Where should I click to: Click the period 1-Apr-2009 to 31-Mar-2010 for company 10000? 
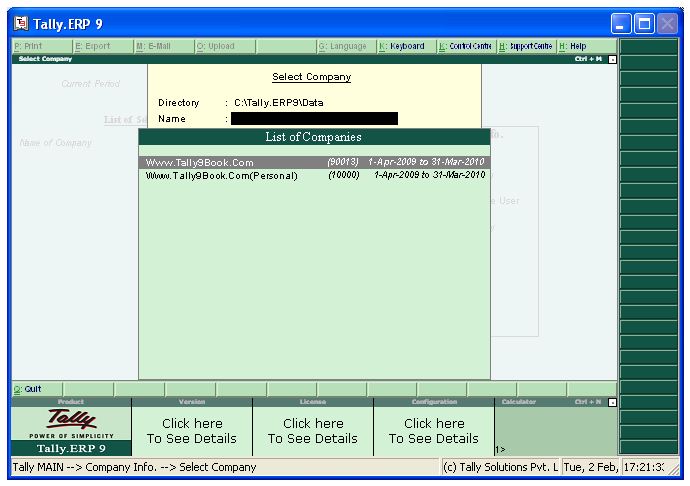pyautogui.click(x=429, y=175)
